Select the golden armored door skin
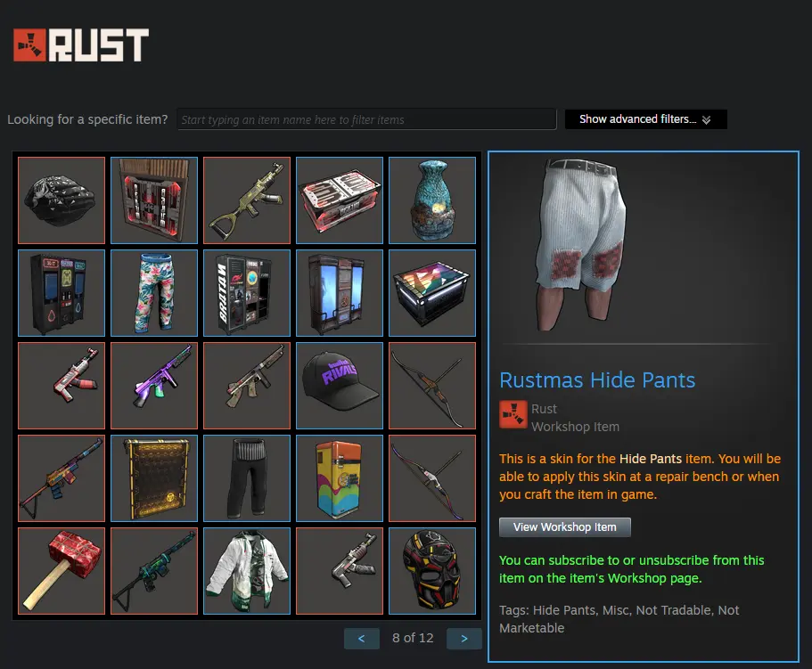 point(154,478)
